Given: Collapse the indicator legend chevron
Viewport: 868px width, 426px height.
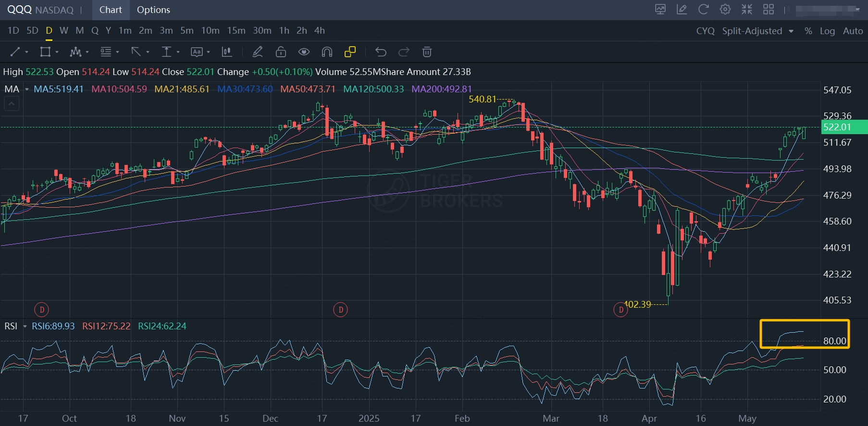Looking at the screenshot, I should [12, 103].
